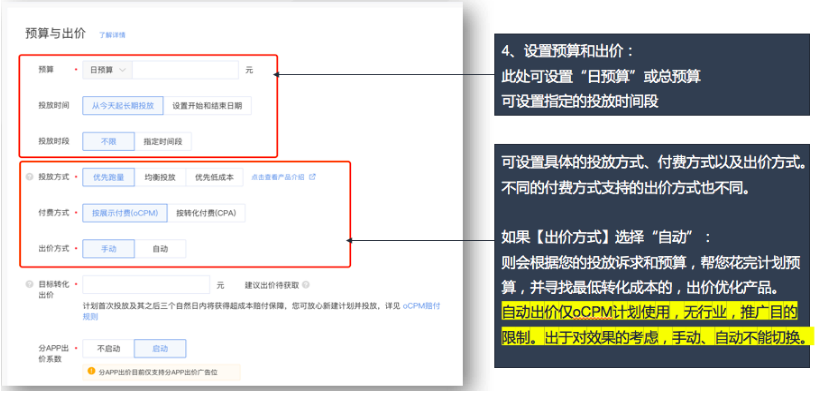This screenshot has height=395, width=816.
Task: Open the 日预算 budget type dropdown
Action: click(x=108, y=70)
